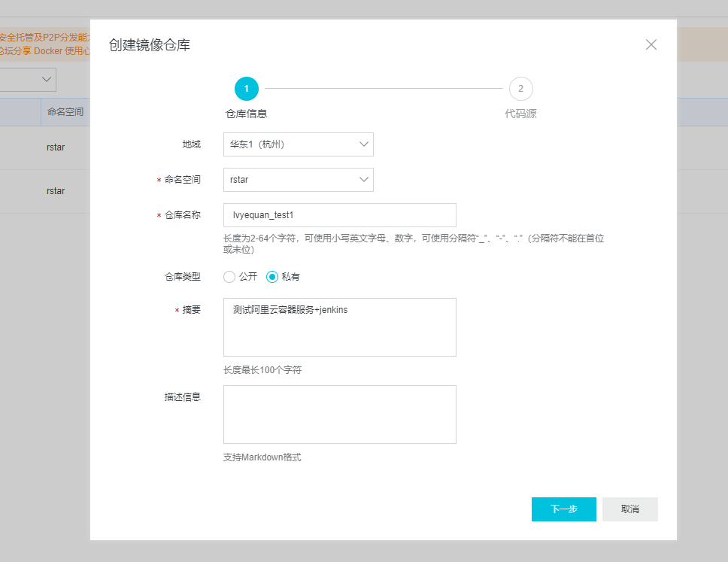
Task: Click the 下一步 button to proceed
Action: click(x=563, y=509)
